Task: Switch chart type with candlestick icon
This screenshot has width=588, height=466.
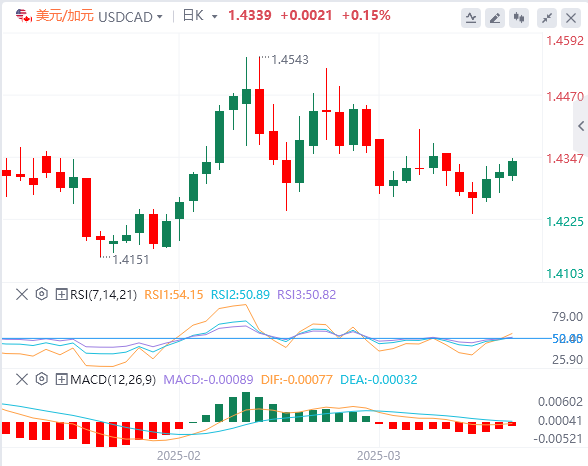Action: coord(519,18)
